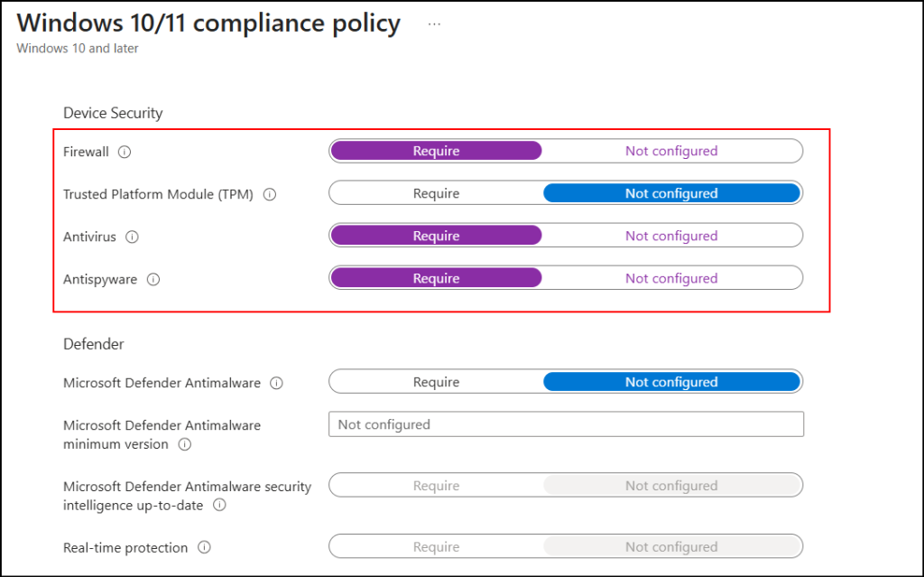This screenshot has height=577, width=924.
Task: Set TPM to Not configured
Action: [671, 193]
